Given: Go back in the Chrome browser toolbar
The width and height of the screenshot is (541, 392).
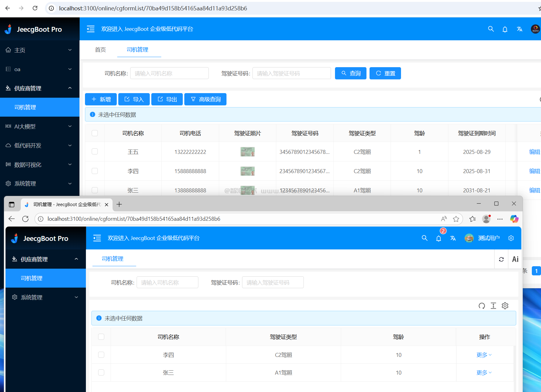Looking at the screenshot, I should [x=8, y=8].
